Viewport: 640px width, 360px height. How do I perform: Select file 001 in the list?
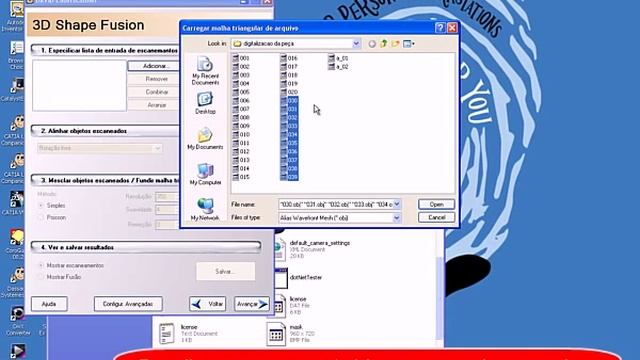tap(241, 58)
